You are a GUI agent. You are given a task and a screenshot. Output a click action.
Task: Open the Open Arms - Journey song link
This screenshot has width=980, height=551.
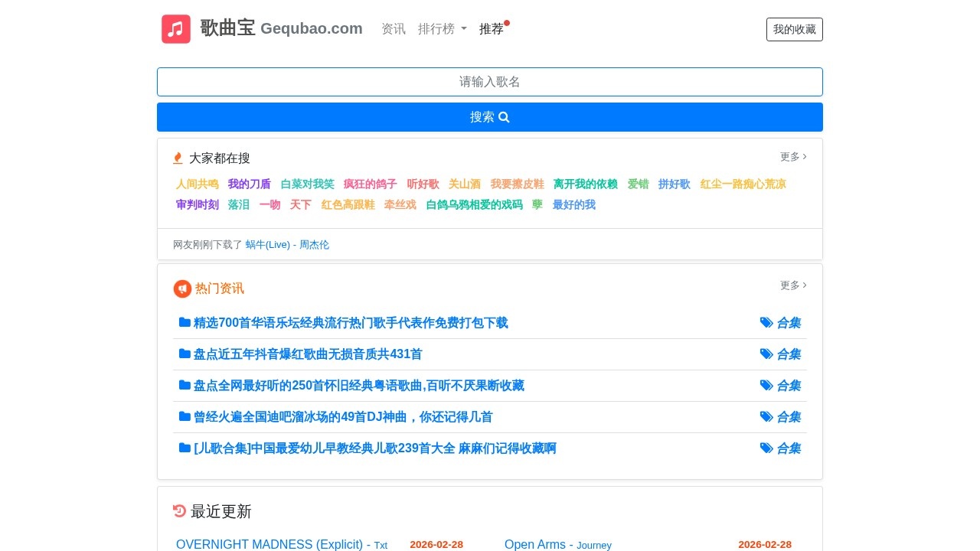(x=557, y=545)
